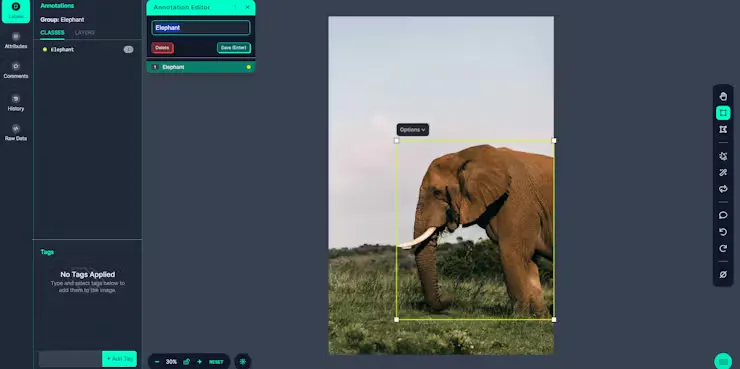Switch to the LAYERS tab

point(85,33)
